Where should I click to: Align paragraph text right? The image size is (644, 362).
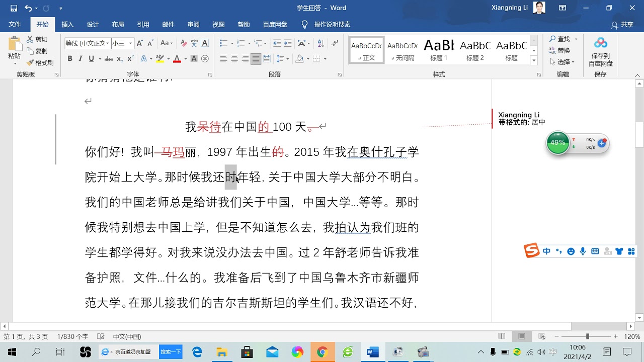click(x=245, y=59)
